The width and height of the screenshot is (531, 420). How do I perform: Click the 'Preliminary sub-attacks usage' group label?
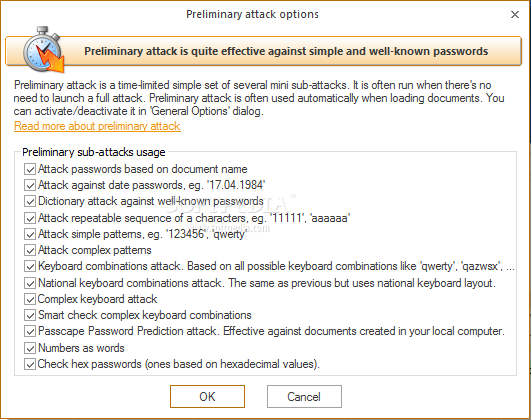[94, 152]
